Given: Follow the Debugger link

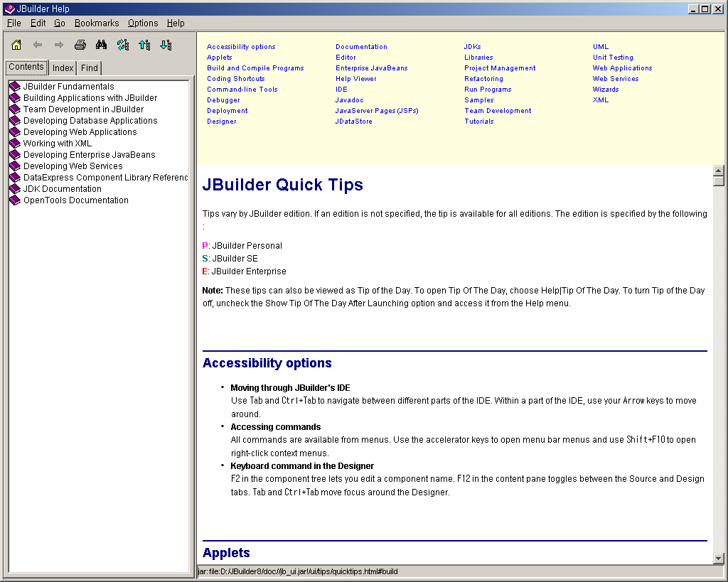Looking at the screenshot, I should [223, 100].
